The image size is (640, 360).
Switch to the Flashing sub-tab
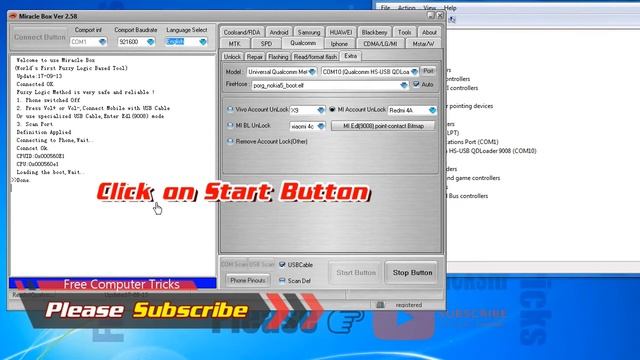(278, 57)
